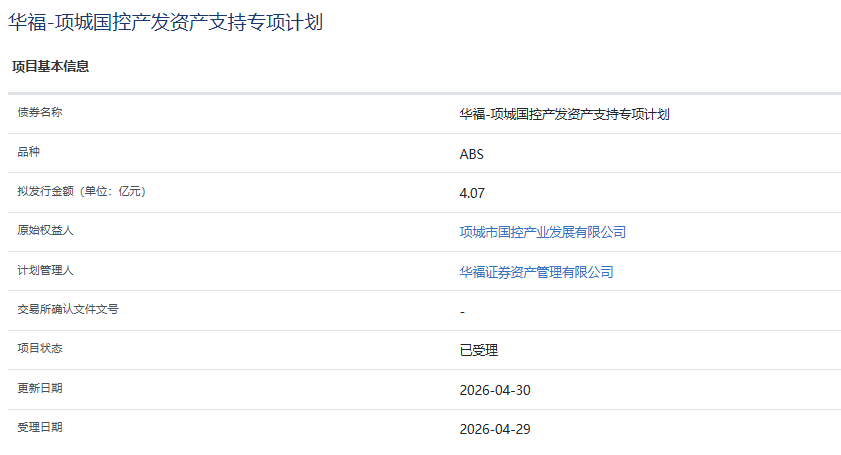Click the 拟发行金额（单位：亿元）label
Screen dimensions: 841x455
click(82, 192)
